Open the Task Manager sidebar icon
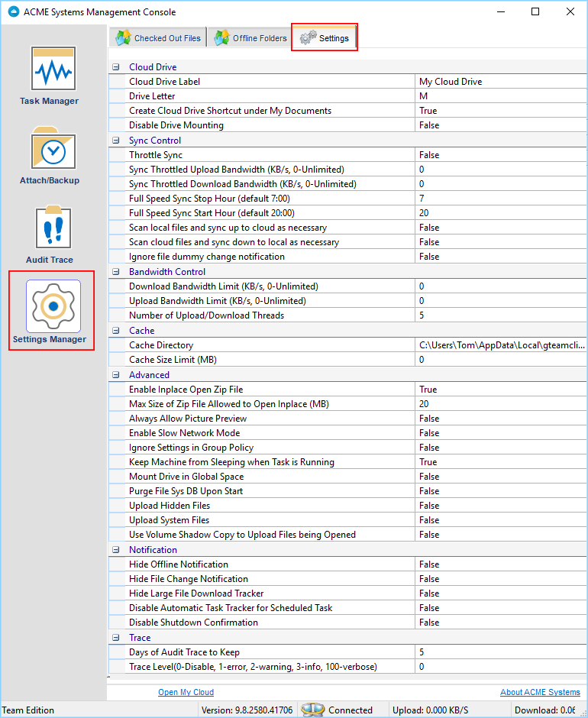Screen dimensions: 588x718 (53, 69)
